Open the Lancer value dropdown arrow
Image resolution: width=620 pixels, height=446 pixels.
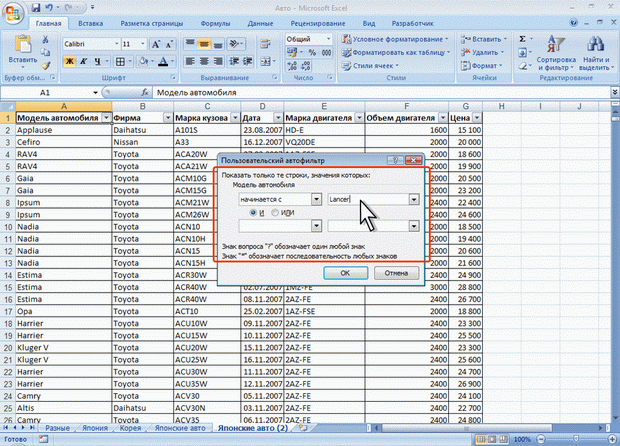pos(414,199)
